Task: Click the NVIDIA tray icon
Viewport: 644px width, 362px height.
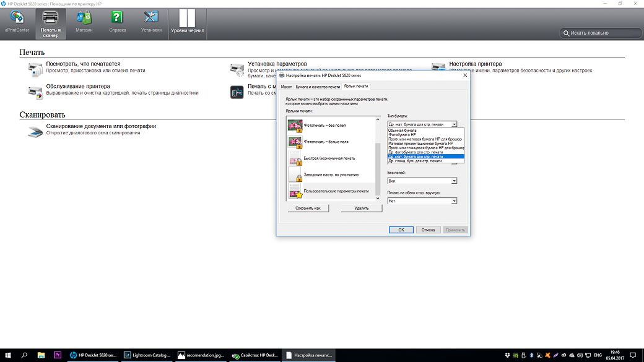Action: 515,355
